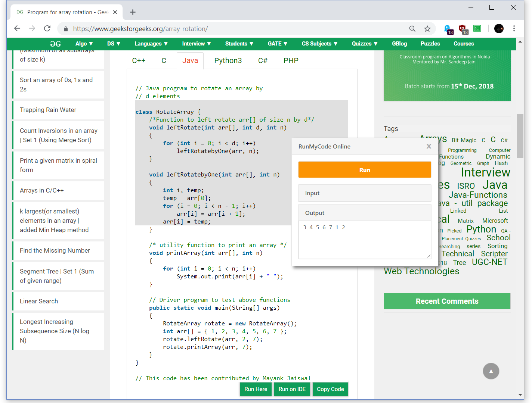Select the Java code tab

point(190,60)
